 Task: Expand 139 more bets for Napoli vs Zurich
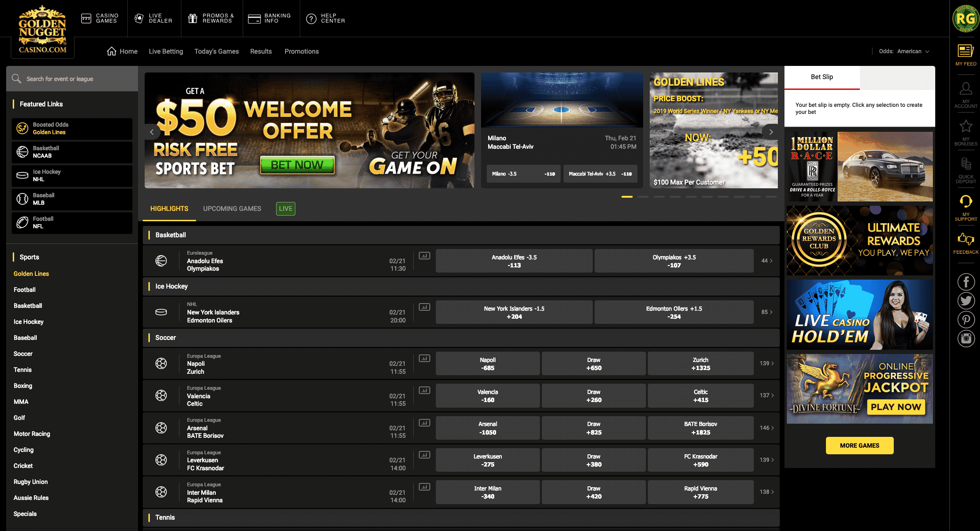coord(767,363)
